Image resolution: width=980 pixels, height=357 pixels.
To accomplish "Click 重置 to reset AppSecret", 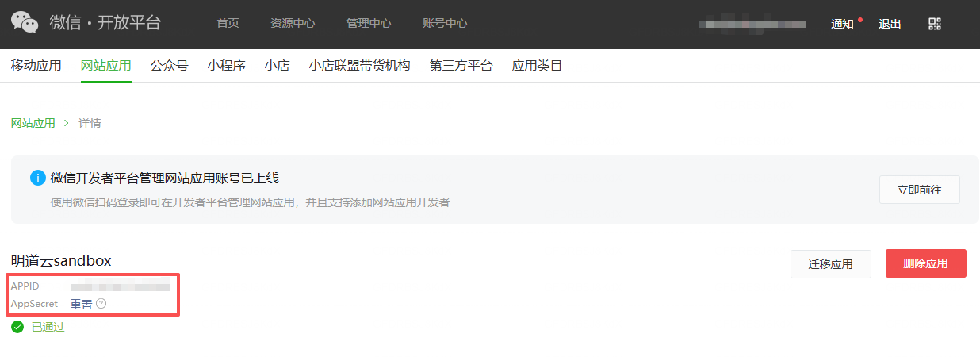I will pos(81,304).
